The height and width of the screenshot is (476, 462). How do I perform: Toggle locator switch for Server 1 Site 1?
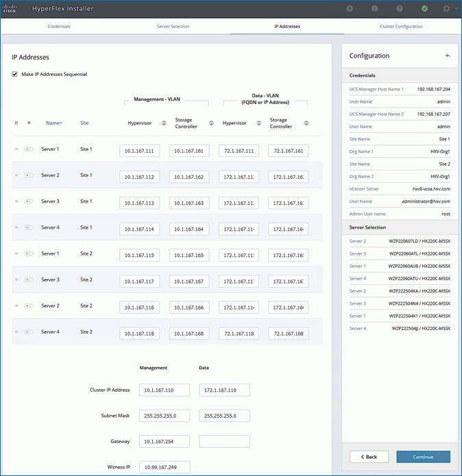[29, 149]
